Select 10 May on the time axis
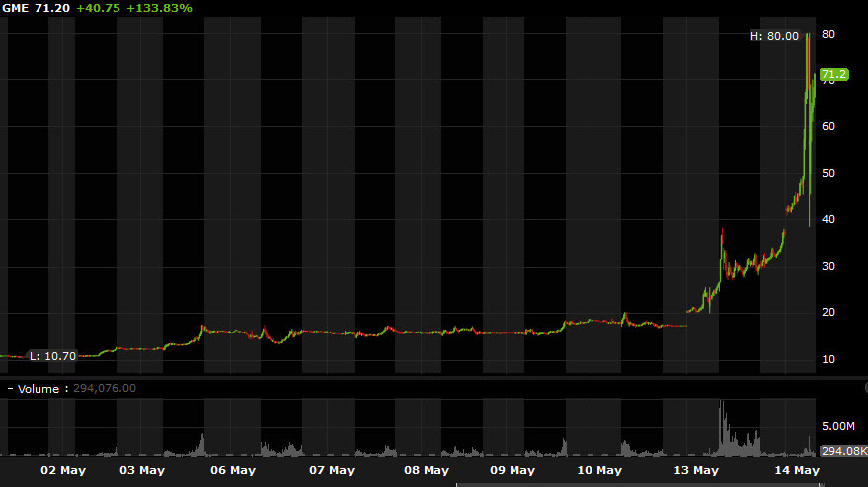 point(598,470)
